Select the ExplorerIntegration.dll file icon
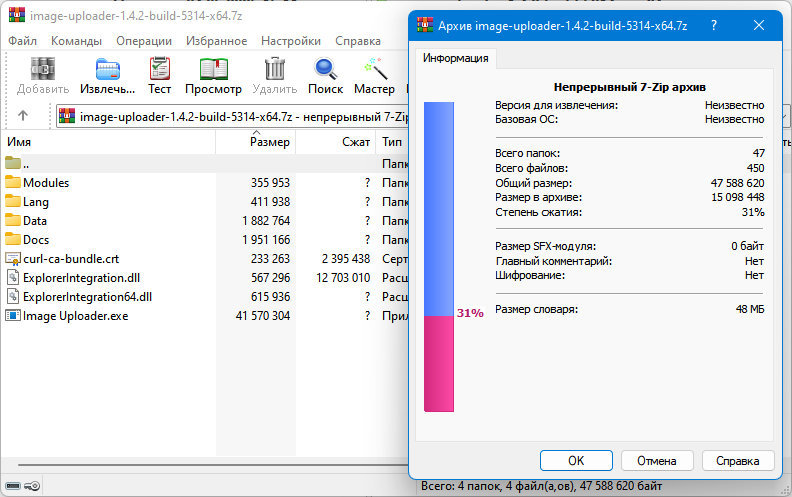The image size is (792, 497). pyautogui.click(x=13, y=277)
